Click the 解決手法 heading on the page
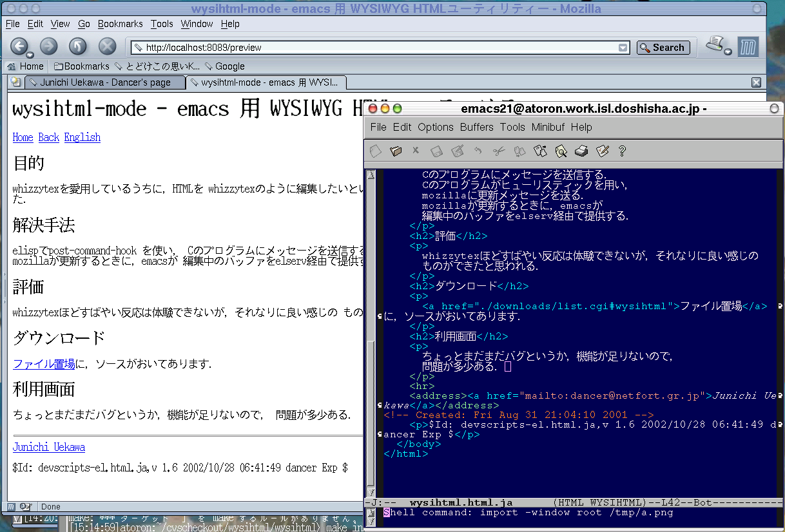The image size is (785, 532). (44, 225)
